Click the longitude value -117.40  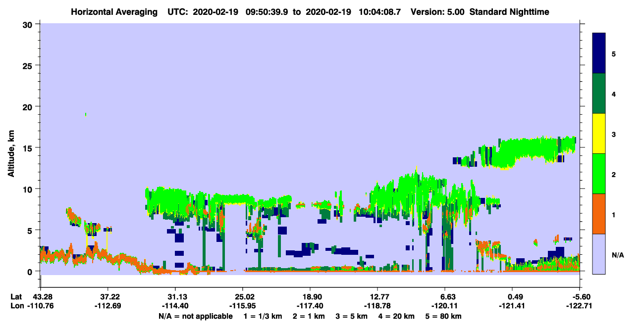tap(310, 306)
